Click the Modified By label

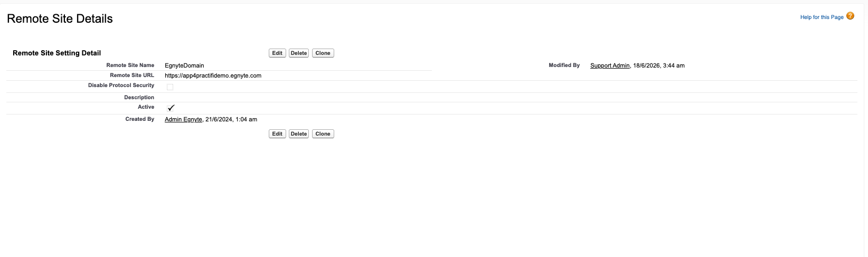tap(564, 65)
